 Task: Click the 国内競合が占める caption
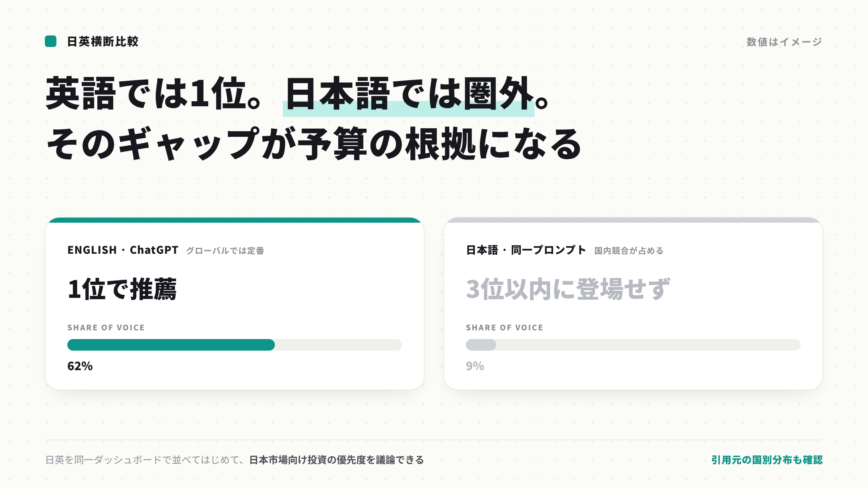coord(629,251)
